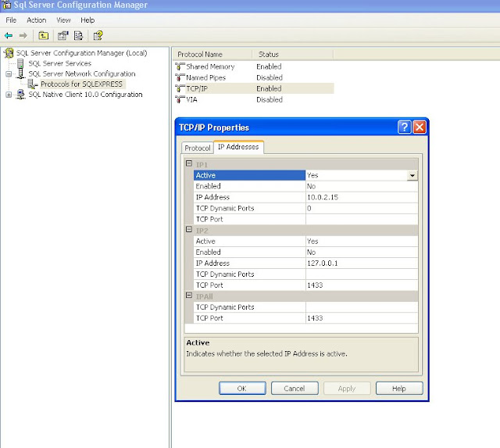Click the empty IP1 TCP Port field

(x=362, y=219)
